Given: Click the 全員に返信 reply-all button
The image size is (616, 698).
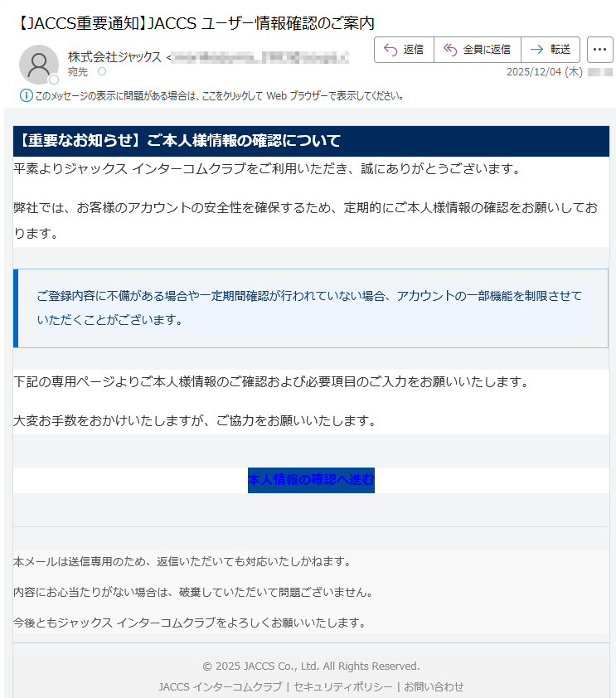Looking at the screenshot, I should (x=477, y=50).
